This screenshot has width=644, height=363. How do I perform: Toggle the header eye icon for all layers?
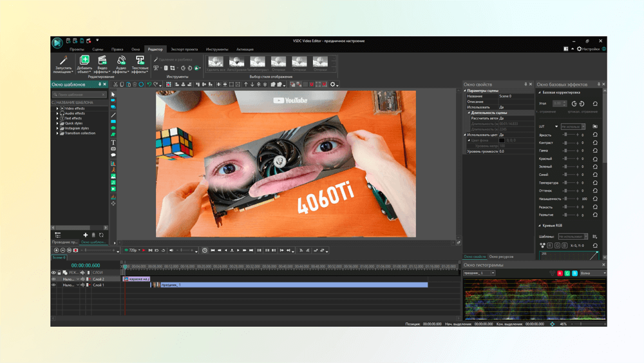pyautogui.click(x=53, y=273)
